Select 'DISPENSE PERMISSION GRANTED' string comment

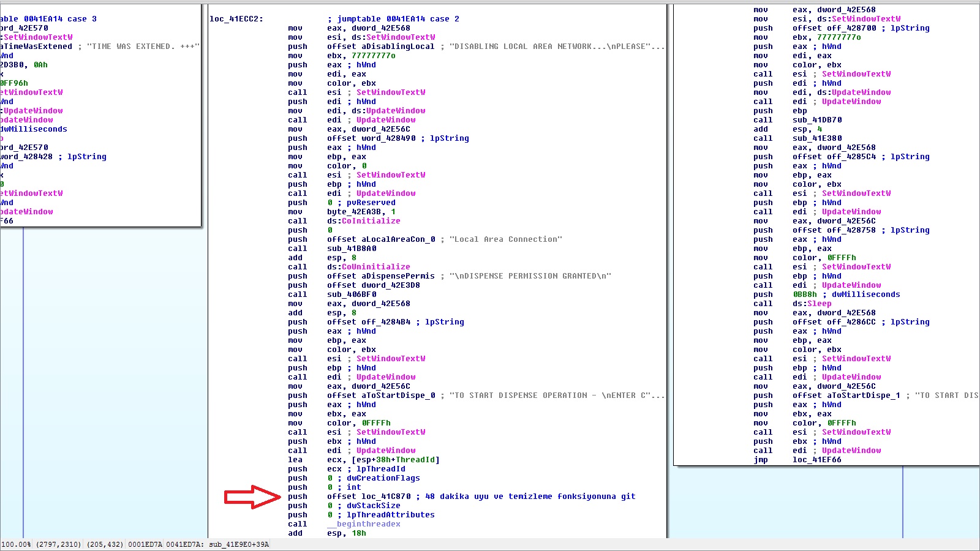530,276
